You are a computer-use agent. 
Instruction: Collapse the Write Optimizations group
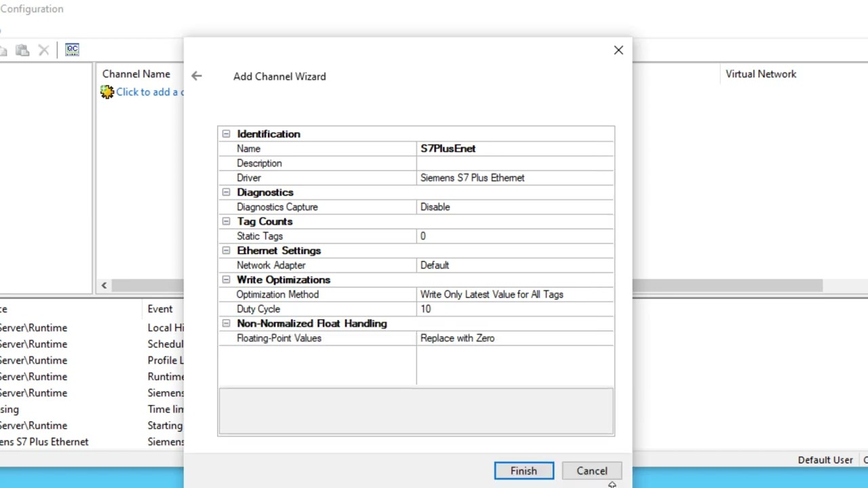[x=226, y=280]
